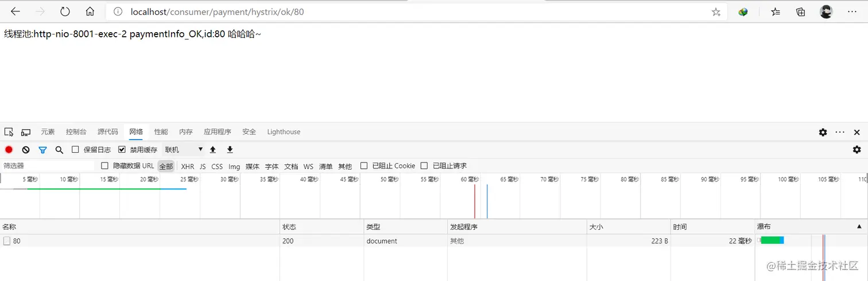The image size is (868, 281).
Task: Sort by the 名称 column header
Action: pyautogui.click(x=139, y=227)
